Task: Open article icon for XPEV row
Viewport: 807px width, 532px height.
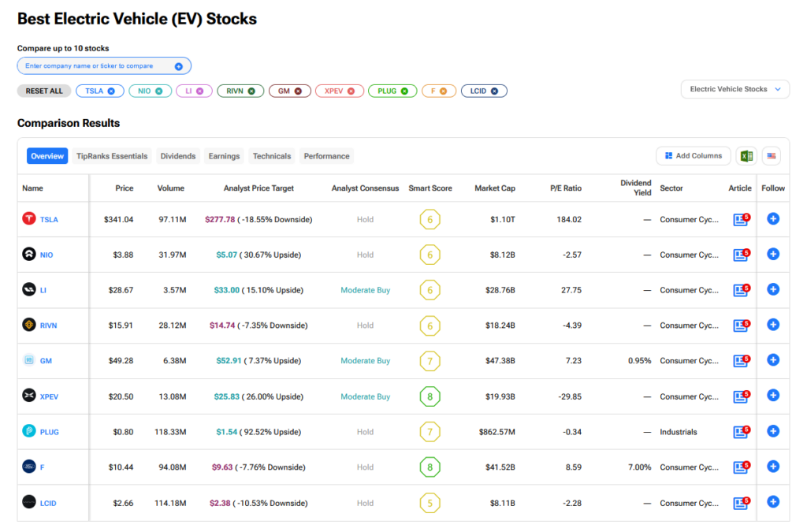Action: tap(741, 396)
